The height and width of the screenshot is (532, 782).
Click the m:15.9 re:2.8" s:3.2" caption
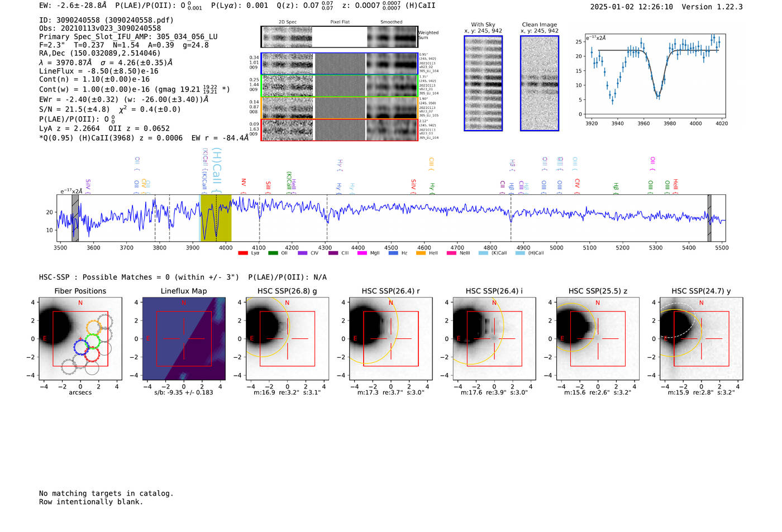(701, 392)
